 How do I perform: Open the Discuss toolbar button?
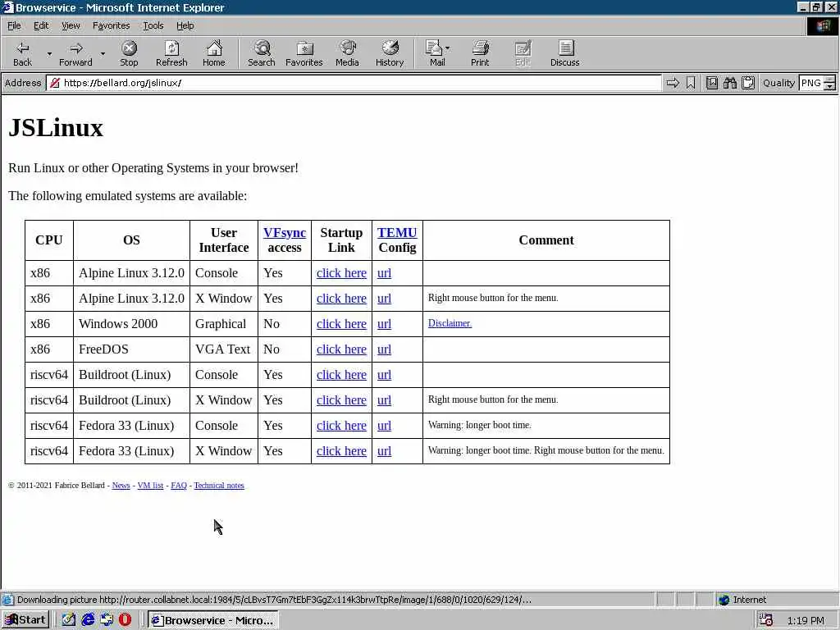pyautogui.click(x=564, y=53)
